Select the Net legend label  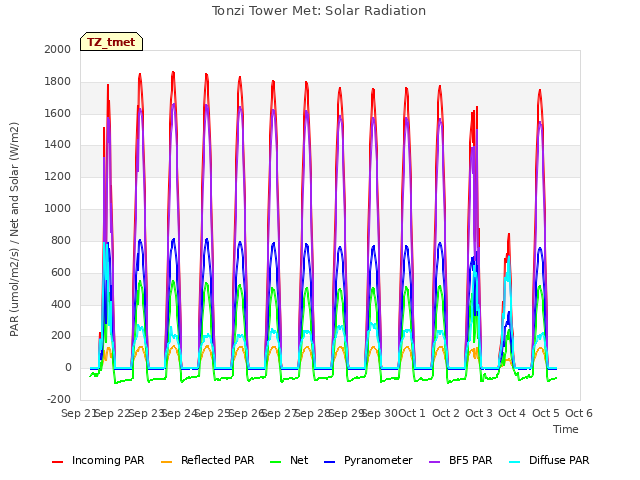coord(299,460)
